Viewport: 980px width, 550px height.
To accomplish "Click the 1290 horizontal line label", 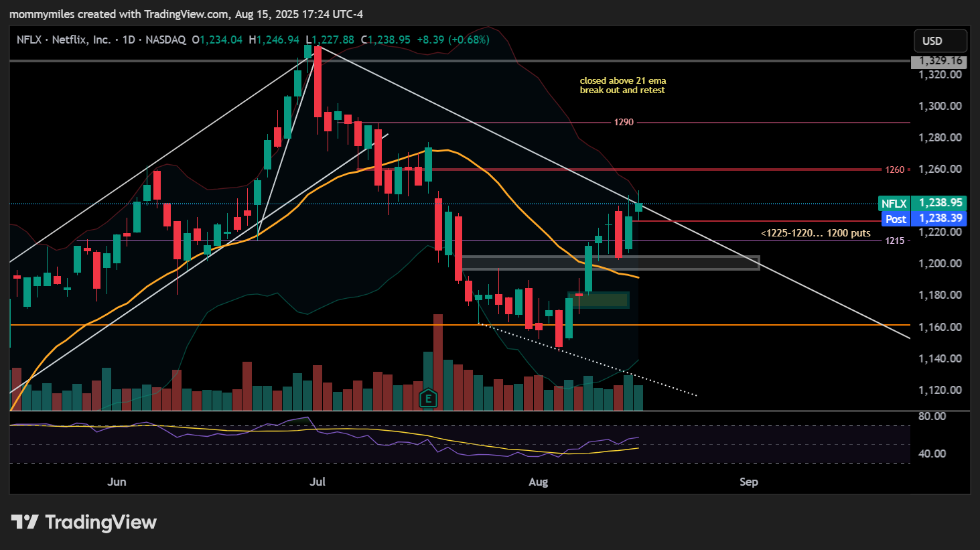I will tap(624, 122).
